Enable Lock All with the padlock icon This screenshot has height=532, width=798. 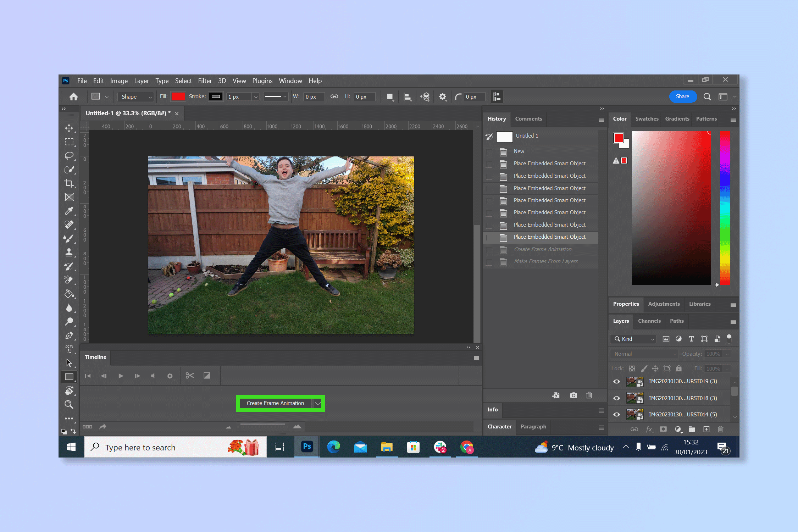click(x=679, y=368)
